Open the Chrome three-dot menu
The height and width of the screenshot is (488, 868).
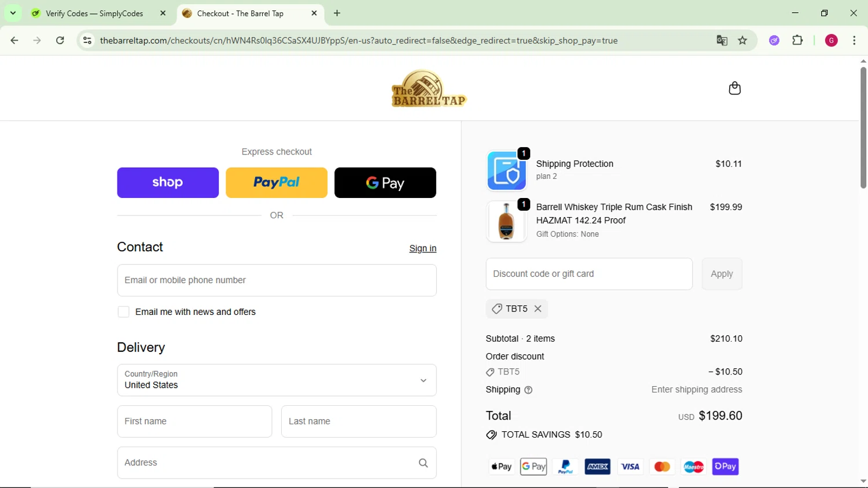coord(854,41)
